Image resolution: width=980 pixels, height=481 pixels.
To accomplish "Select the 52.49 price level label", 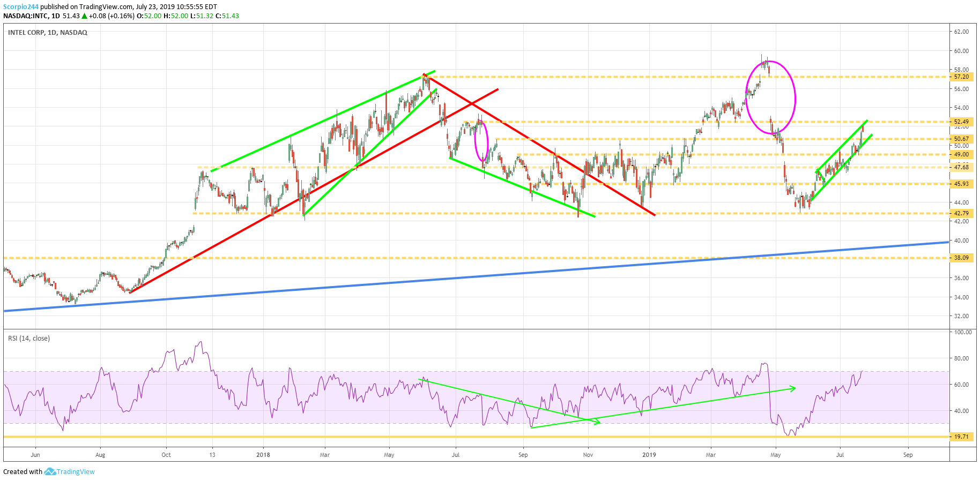I will (962, 122).
